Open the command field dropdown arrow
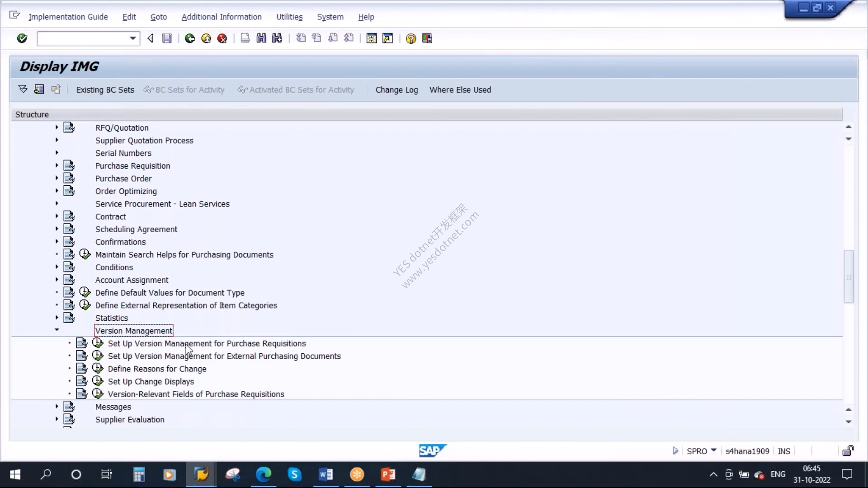 point(133,38)
